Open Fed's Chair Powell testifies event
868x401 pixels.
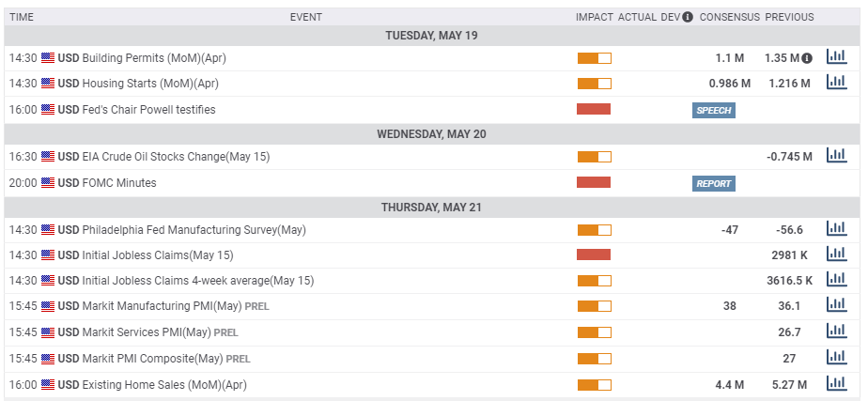click(149, 110)
